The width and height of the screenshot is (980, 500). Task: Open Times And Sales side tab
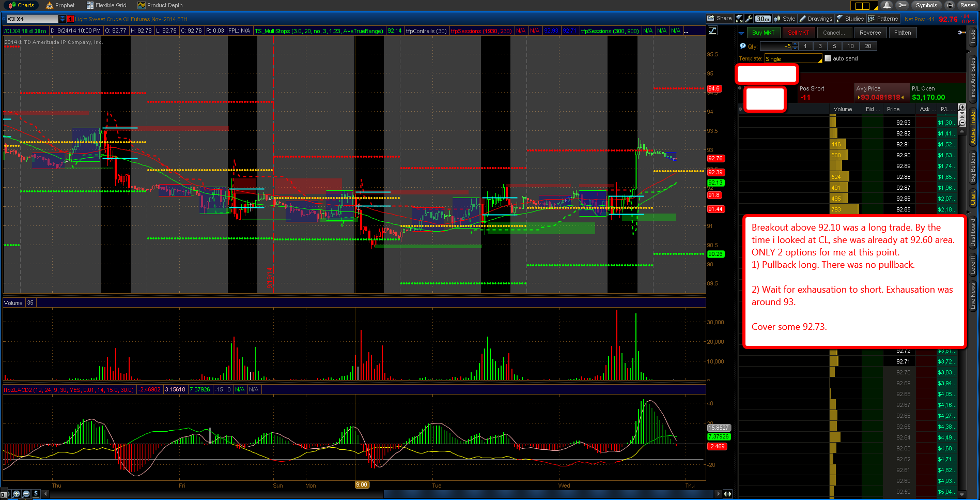[973, 79]
